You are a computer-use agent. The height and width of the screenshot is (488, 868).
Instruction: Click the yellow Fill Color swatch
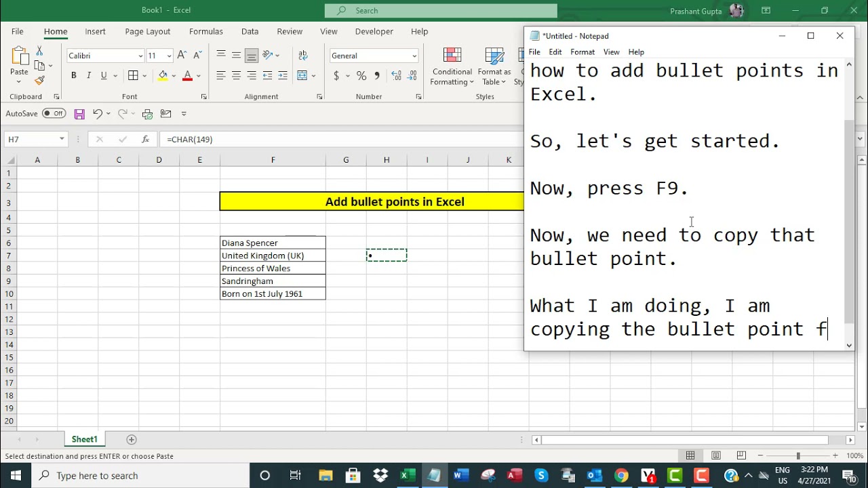click(x=163, y=75)
